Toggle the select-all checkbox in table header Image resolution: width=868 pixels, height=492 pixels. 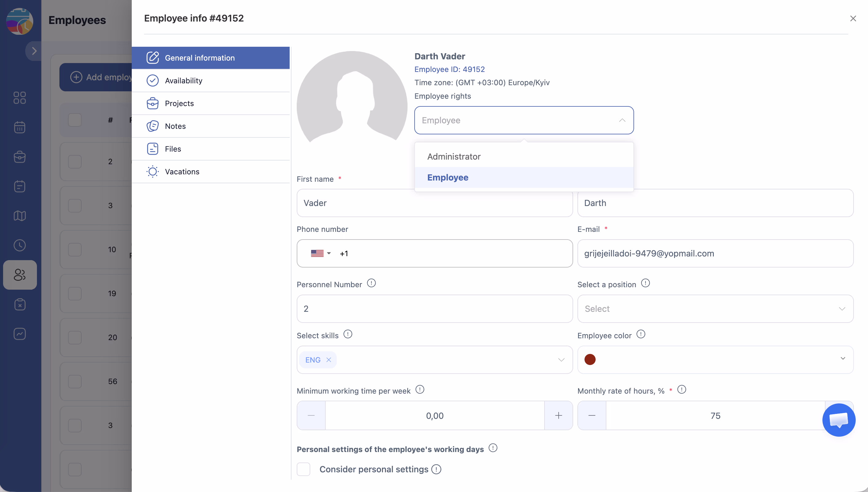coord(75,120)
